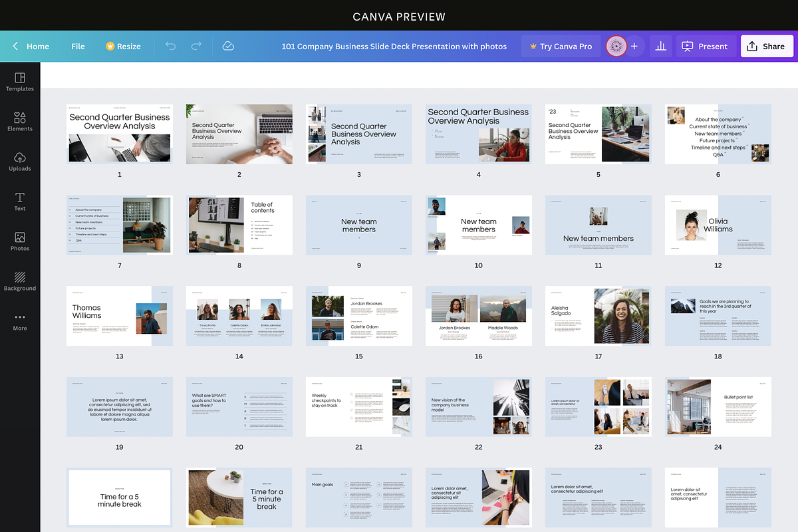This screenshot has width=798, height=532.
Task: Open the Elements panel
Action: [20, 120]
